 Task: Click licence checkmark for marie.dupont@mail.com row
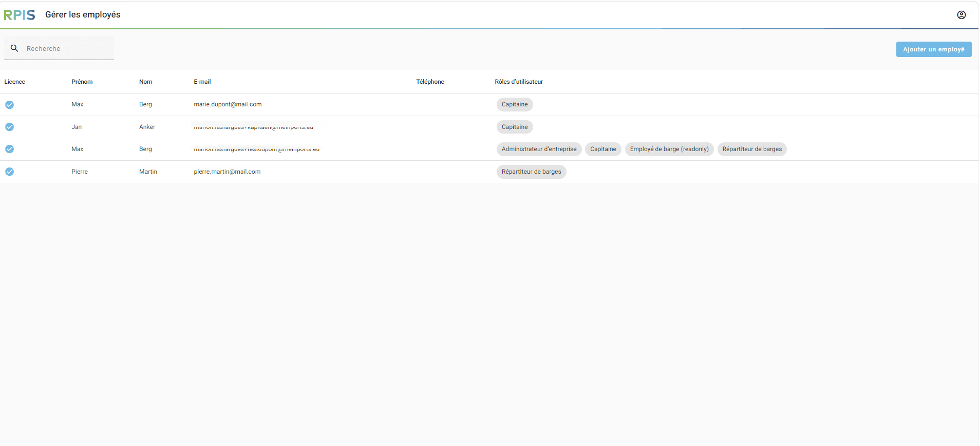click(10, 105)
